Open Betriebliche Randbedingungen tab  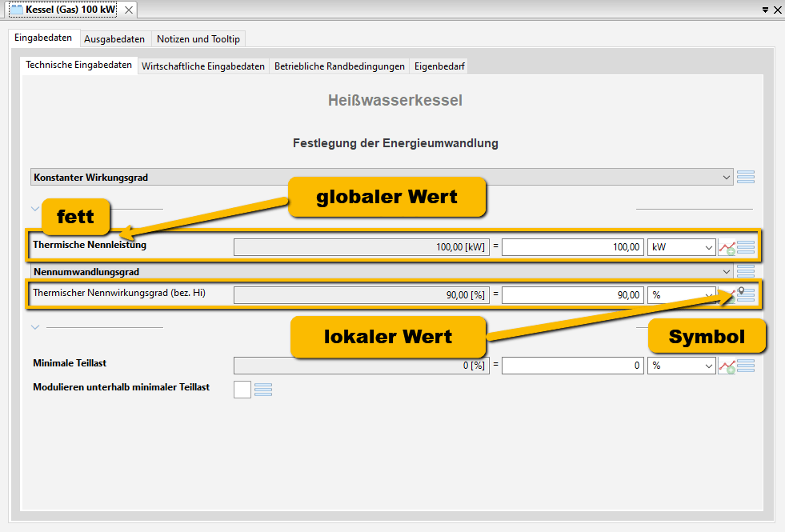339,66
